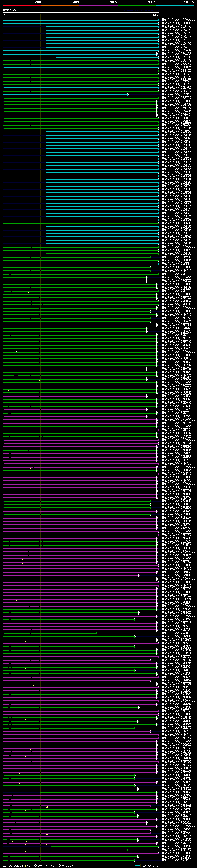Click the orange identity legend segment
This screenshot has width=197, height=868.
click(60, 6)
